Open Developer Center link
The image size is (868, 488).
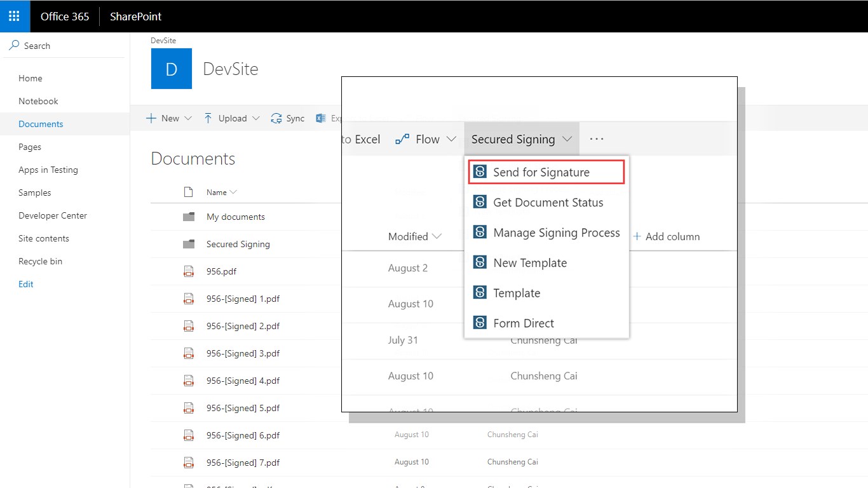pyautogui.click(x=53, y=215)
